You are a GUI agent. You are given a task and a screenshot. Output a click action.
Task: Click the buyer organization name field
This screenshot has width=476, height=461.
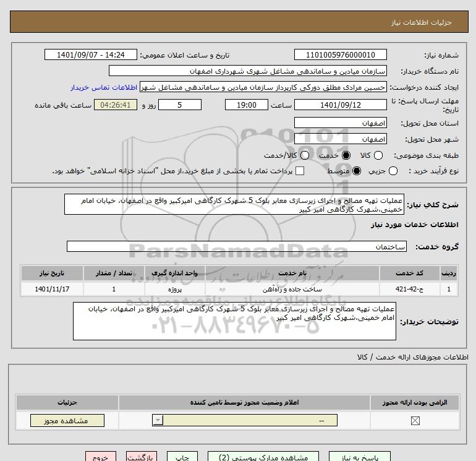pos(248,71)
